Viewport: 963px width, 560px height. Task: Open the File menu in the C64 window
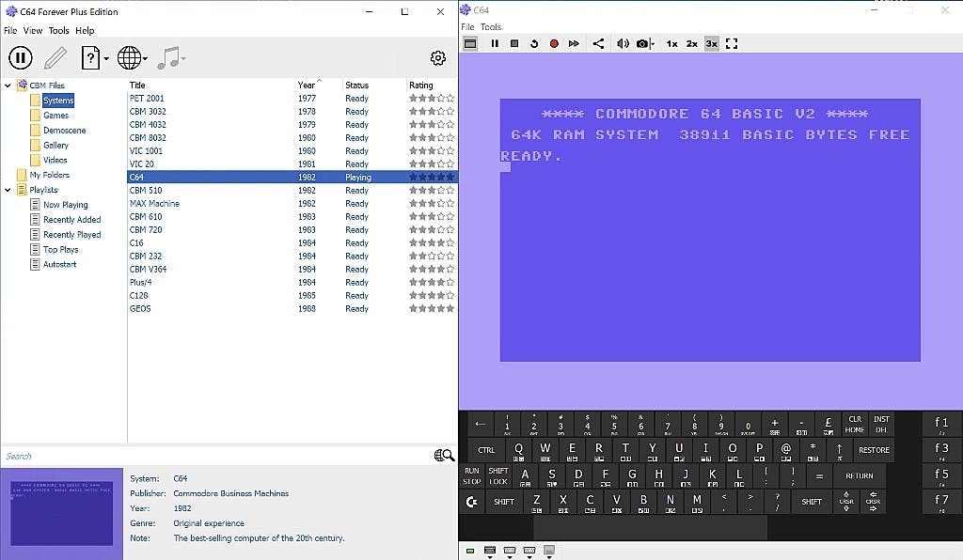[x=468, y=27]
